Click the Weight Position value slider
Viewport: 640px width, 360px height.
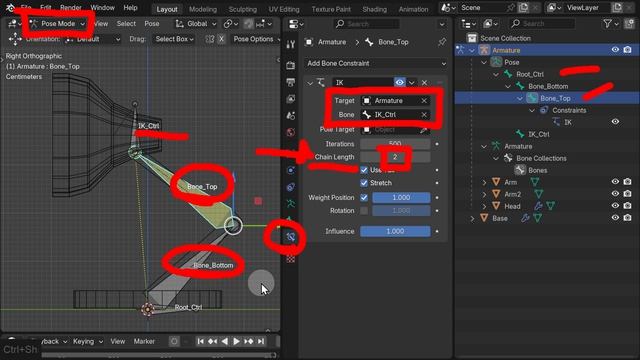click(x=401, y=198)
